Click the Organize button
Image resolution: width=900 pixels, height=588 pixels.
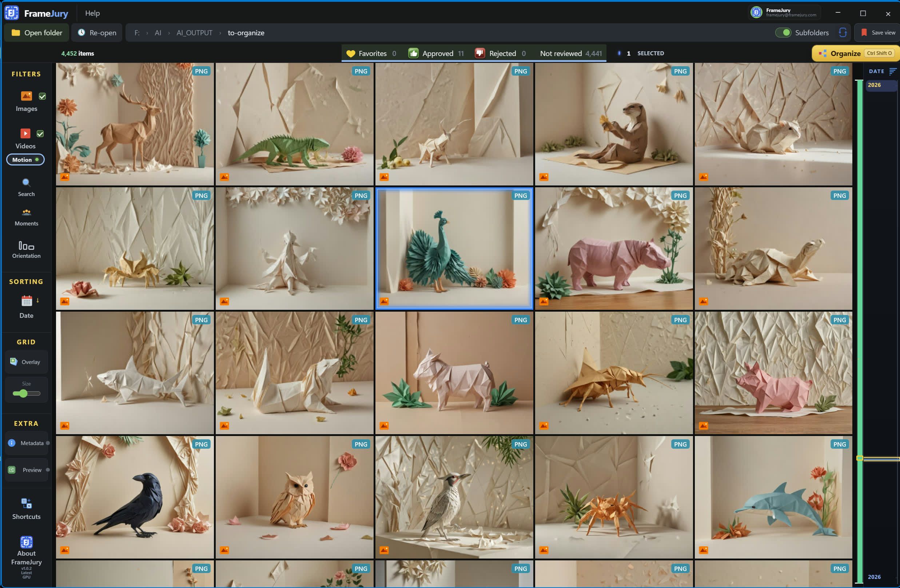[x=855, y=54]
